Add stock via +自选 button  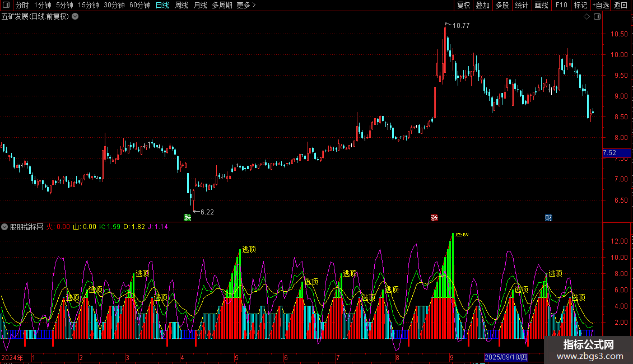(601, 5)
